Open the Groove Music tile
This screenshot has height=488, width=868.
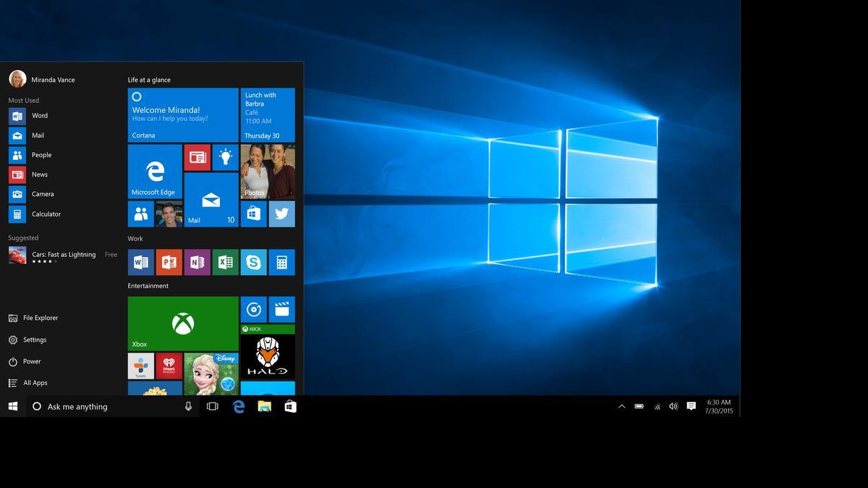point(253,310)
